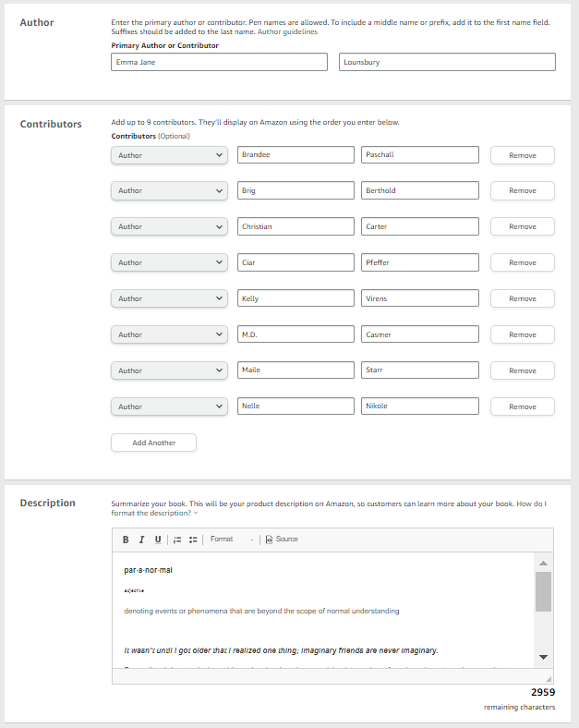
Task: Remove contributor Ciar Pfeffer
Action: [x=523, y=262]
